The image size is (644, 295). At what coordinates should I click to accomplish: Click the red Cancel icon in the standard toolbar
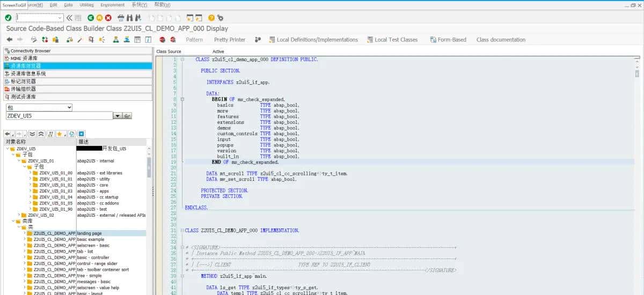coord(108,18)
